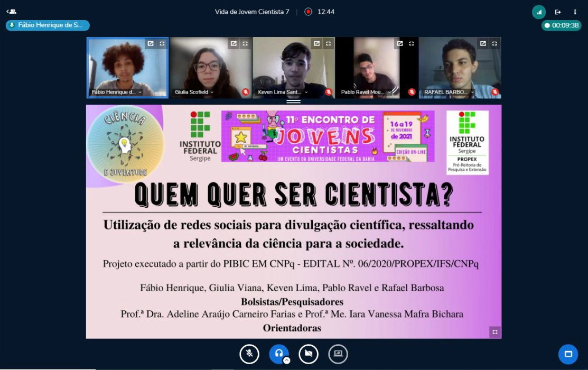The height and width of the screenshot is (370, 588).
Task: Enable webcam sharing
Action: [309, 354]
